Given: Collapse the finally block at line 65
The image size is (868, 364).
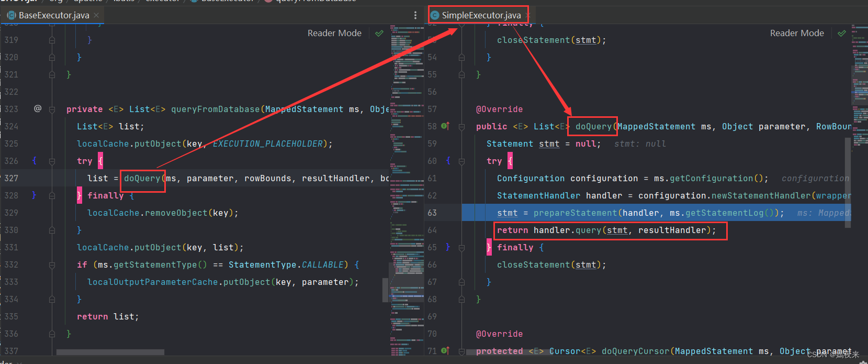Looking at the screenshot, I should 461,247.
